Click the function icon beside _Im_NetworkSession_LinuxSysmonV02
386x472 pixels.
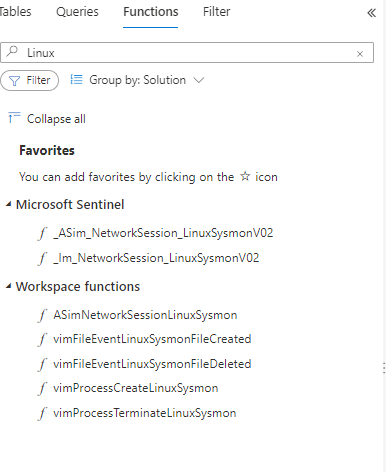(42, 258)
